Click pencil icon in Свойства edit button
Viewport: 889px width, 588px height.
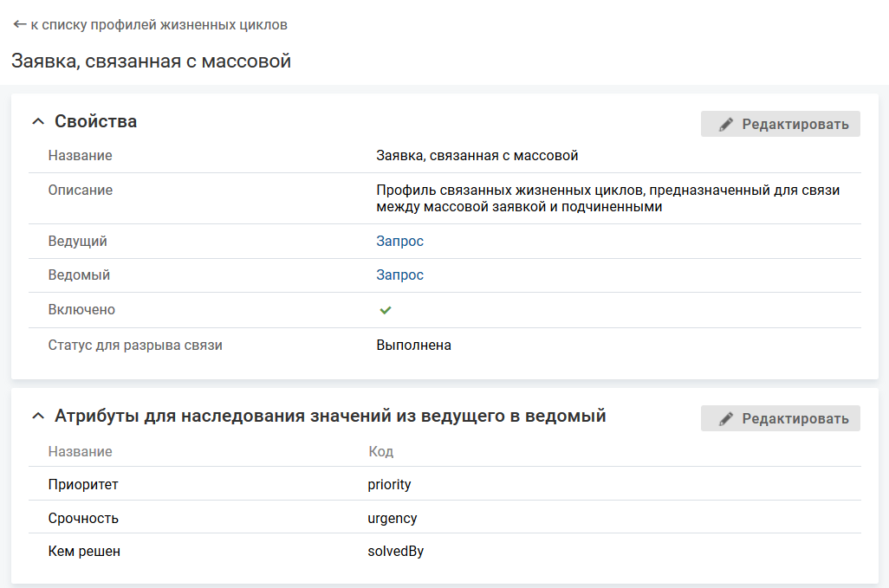click(726, 125)
